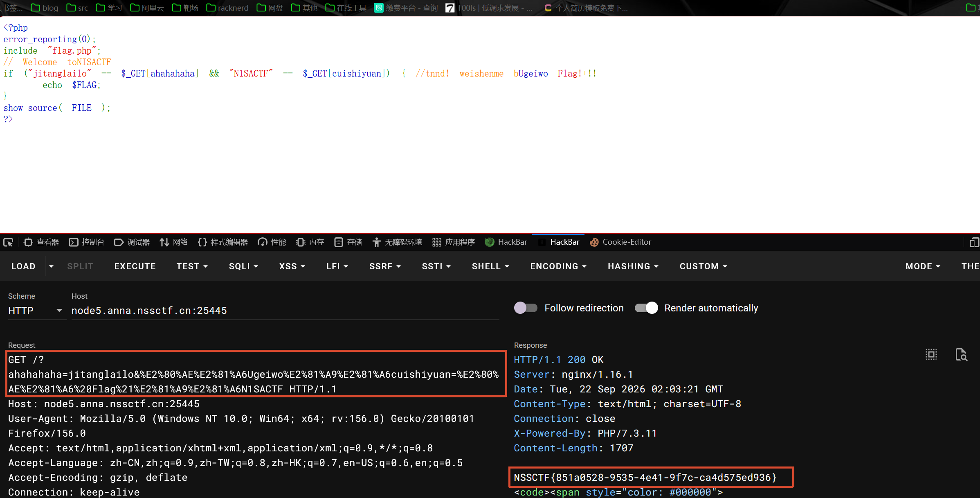Open the 内存 memory tab
This screenshot has width=980, height=498.
[310, 242]
